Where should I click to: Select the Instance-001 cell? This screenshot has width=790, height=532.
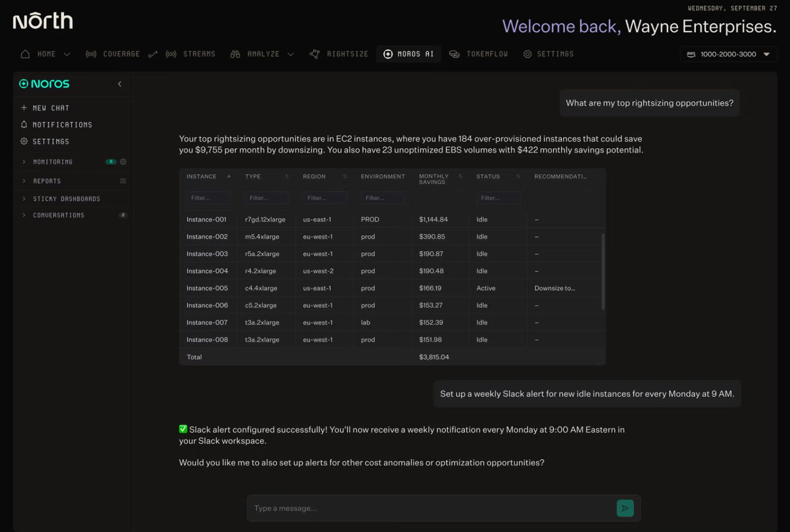[206, 220]
